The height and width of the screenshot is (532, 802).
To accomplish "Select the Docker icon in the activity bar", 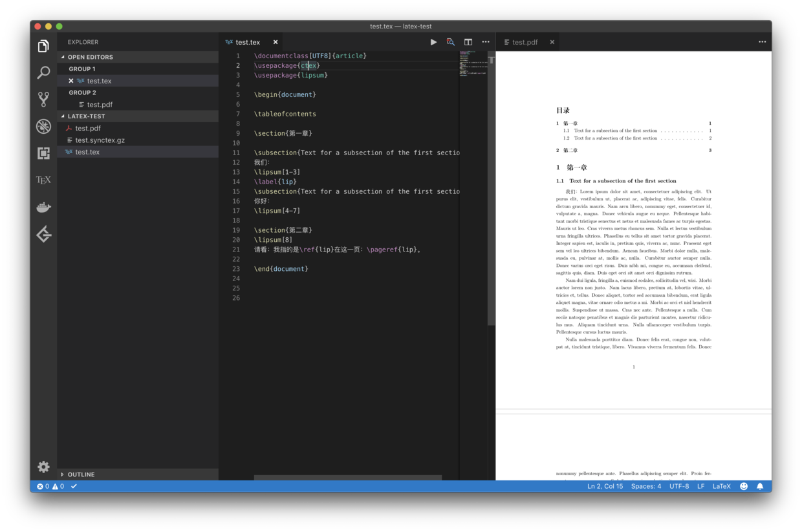I will click(x=43, y=206).
